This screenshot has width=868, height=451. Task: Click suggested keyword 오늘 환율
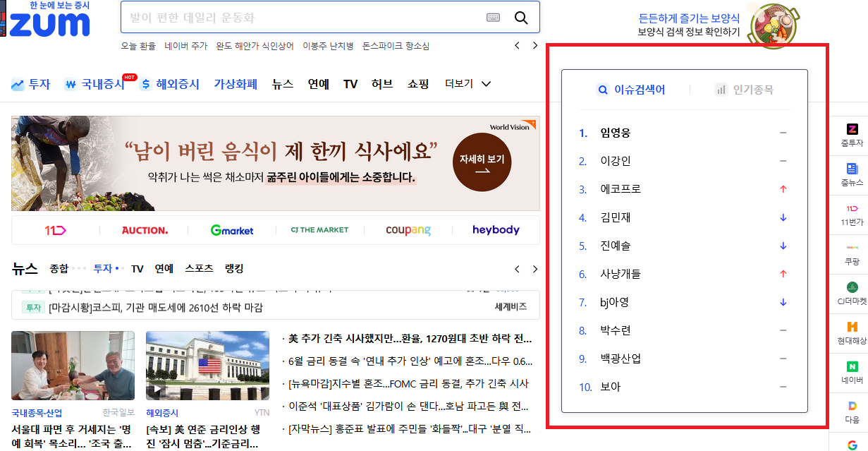point(138,46)
